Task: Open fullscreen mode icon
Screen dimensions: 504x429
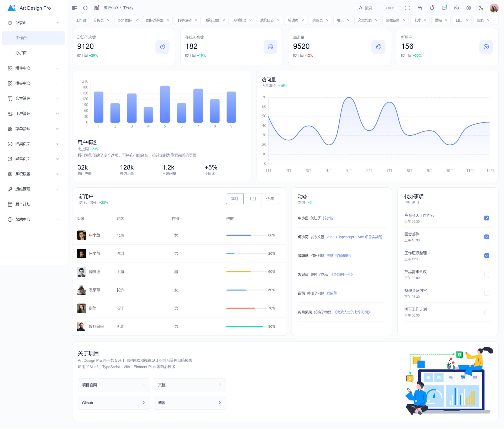Action: point(407,8)
